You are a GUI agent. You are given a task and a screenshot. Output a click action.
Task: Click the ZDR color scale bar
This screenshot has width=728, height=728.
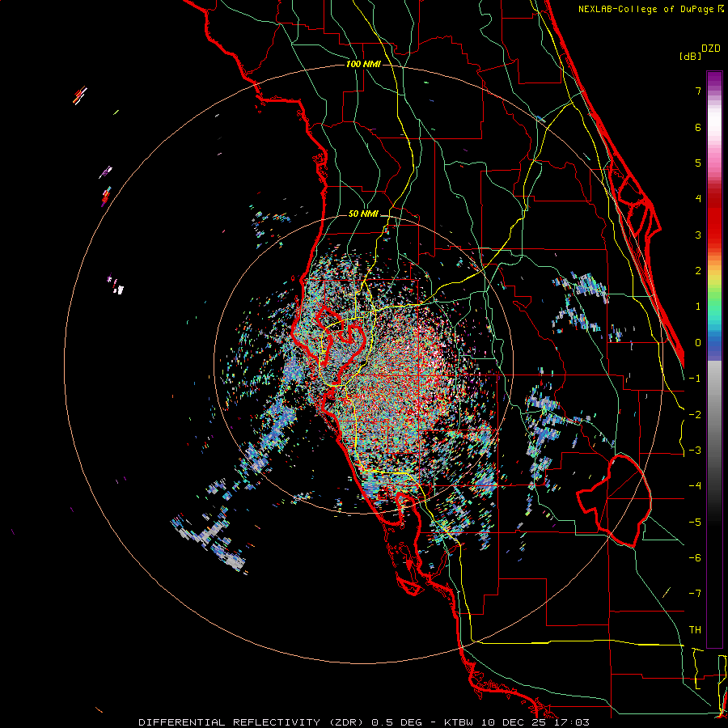[x=714, y=359]
